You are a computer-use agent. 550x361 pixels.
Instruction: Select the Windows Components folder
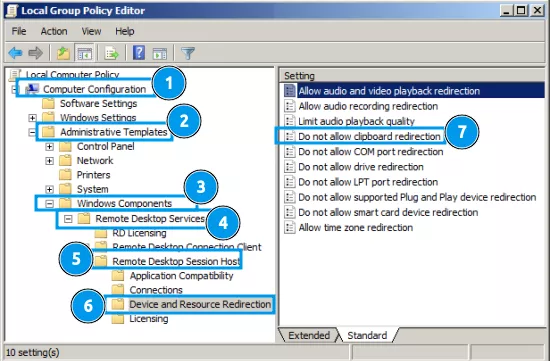(x=124, y=203)
